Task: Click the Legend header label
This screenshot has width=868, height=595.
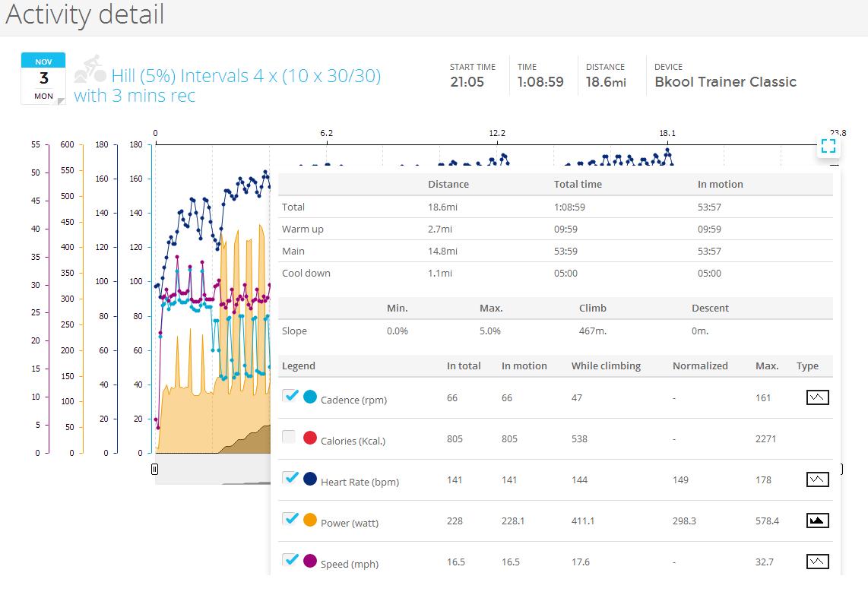Action: 299,366
